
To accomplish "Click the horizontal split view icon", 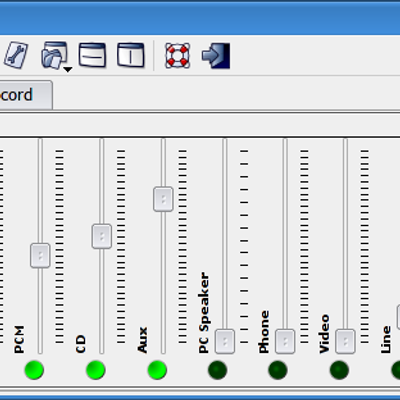I will [92, 55].
